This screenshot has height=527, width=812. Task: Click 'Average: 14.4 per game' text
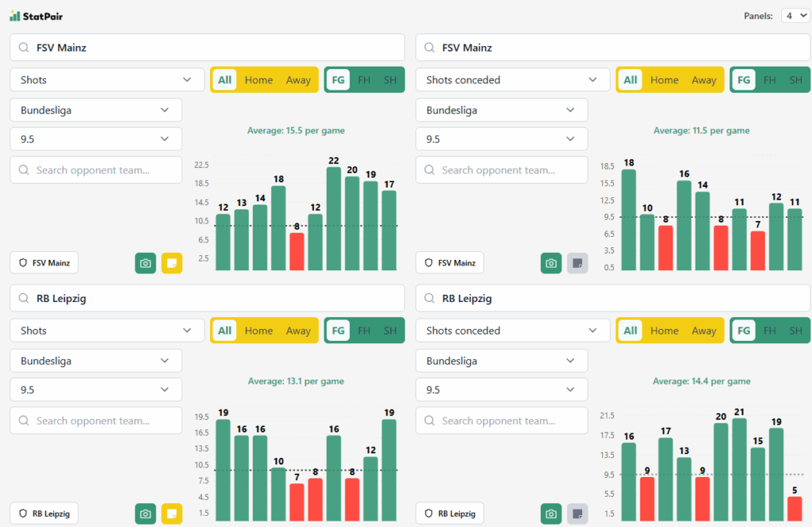pos(701,381)
